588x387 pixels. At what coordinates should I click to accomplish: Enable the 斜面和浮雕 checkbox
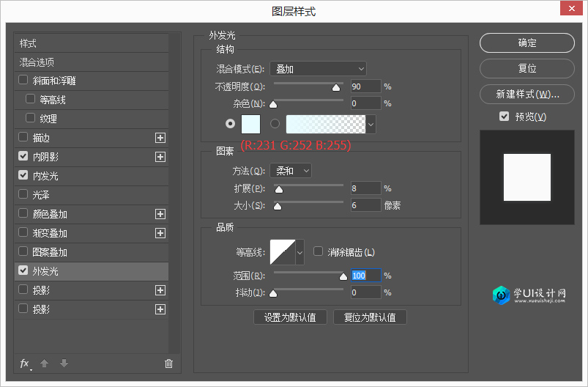[x=23, y=81]
